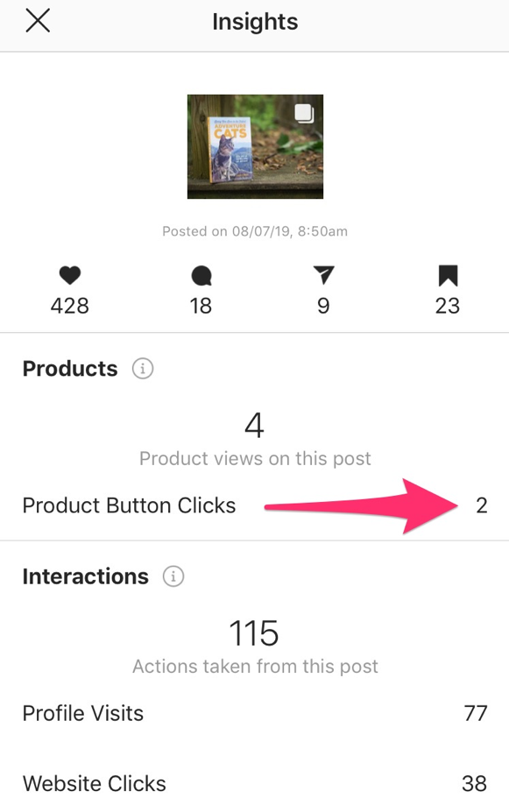Tap the 428 likes count
Image resolution: width=509 pixels, height=812 pixels.
(x=70, y=306)
